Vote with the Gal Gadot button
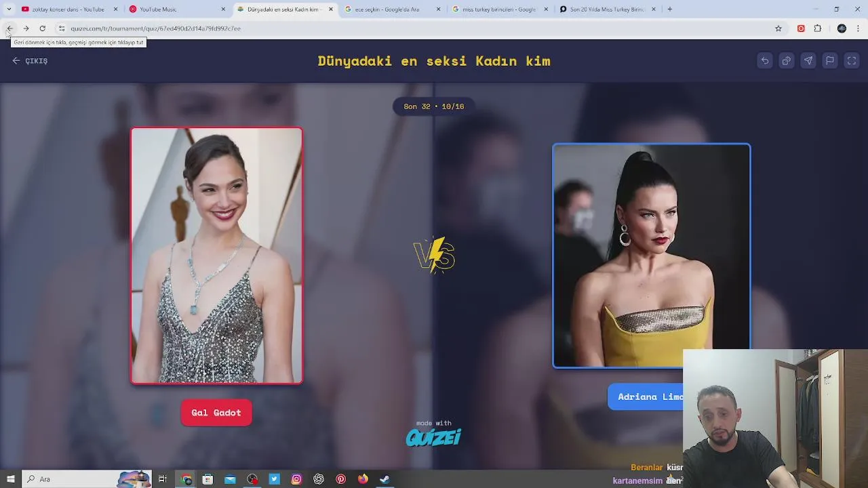868x488 pixels. (x=216, y=413)
